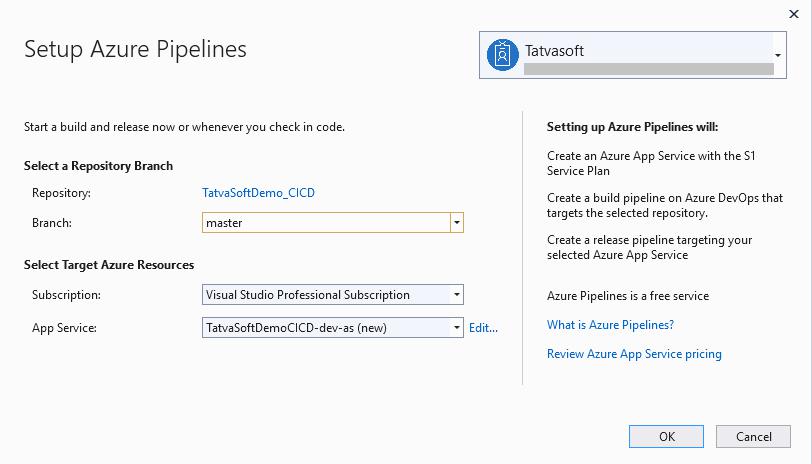Click the TatvaSoftDemoCICD-dev-as (new) value
The image size is (812, 464).
coord(296,328)
